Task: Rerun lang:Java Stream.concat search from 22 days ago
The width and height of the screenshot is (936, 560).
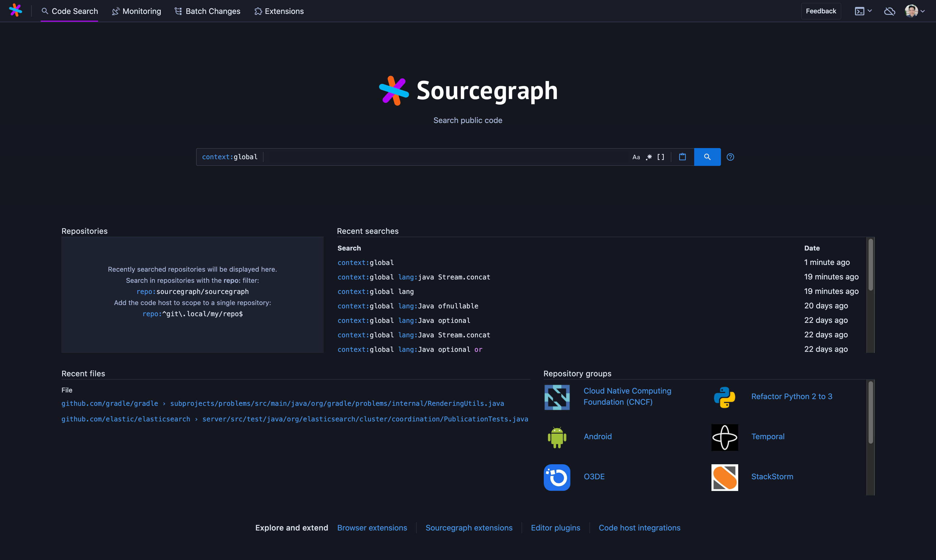Action: [x=414, y=335]
